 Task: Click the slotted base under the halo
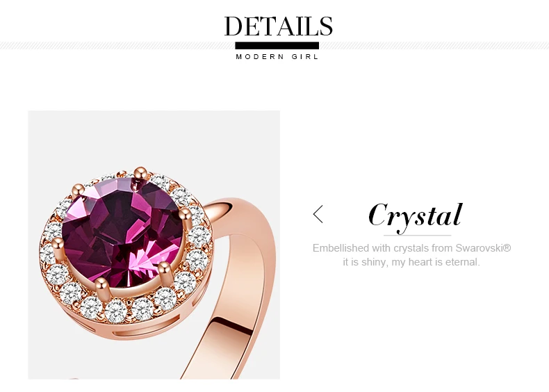pos(140,329)
